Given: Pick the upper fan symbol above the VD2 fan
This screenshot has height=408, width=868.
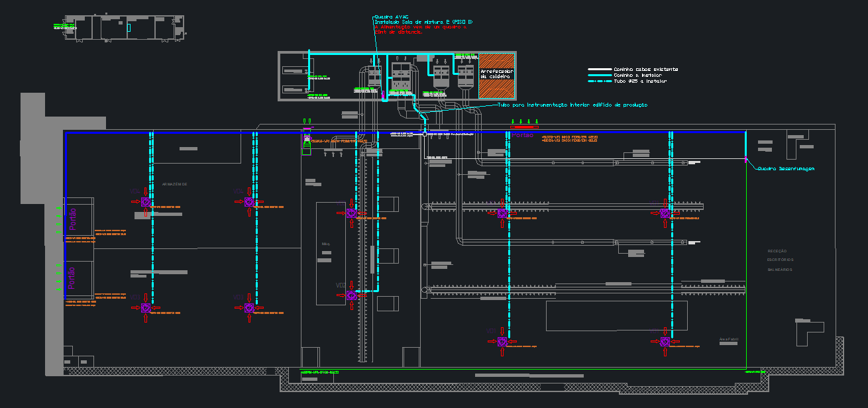Looking at the screenshot, I should (351, 213).
